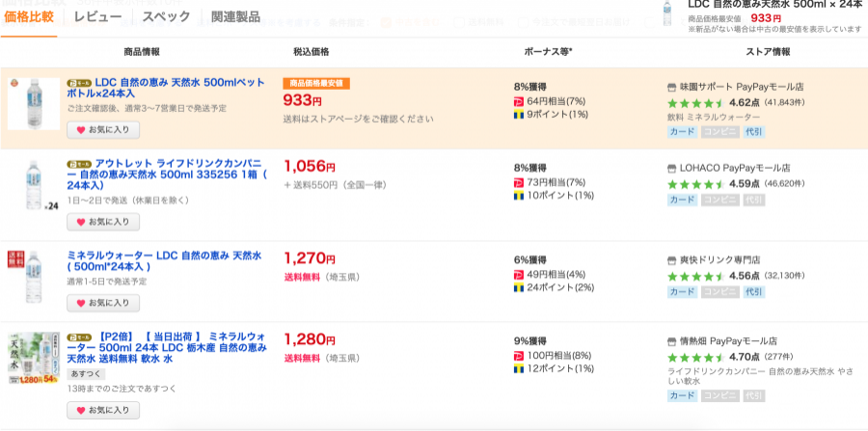
Task: Click thumbnail of the 1,056円 product
Action: [x=35, y=185]
